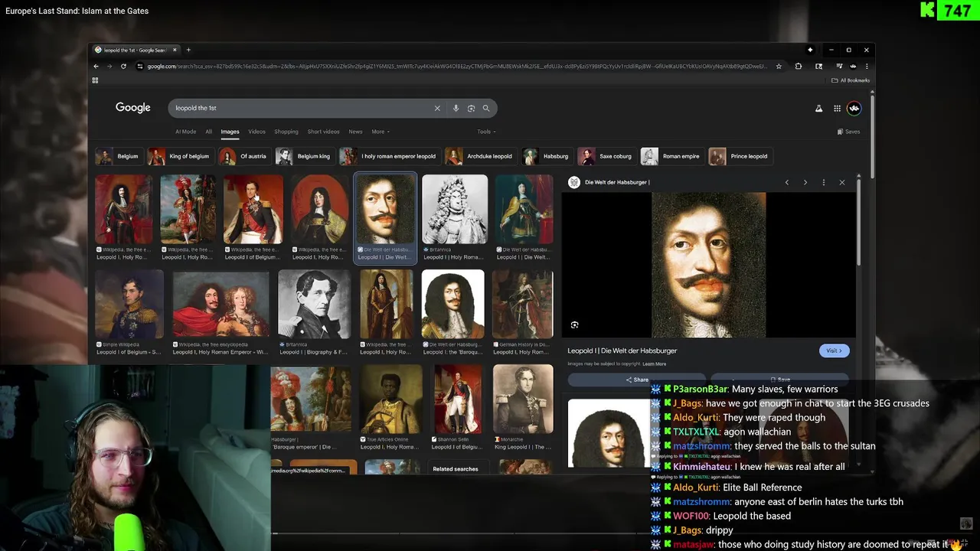Screen dimensions: 980x551
Task: Start voice search with the microphone icon
Action: click(x=456, y=108)
